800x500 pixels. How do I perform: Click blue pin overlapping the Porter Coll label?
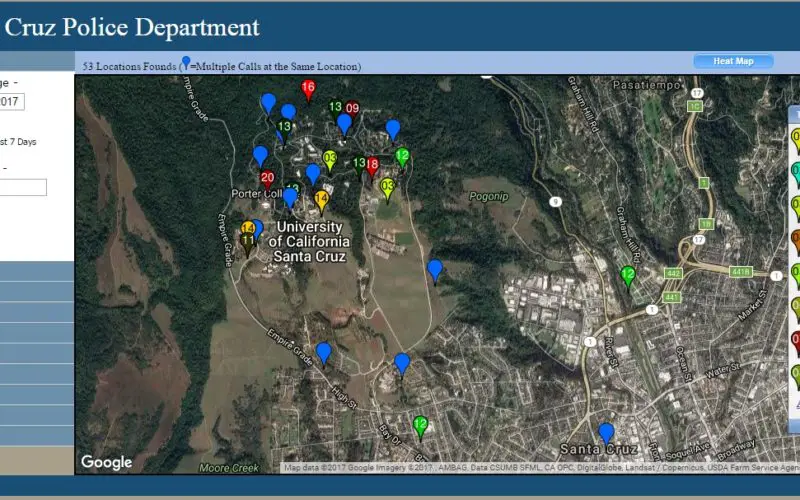click(290, 197)
